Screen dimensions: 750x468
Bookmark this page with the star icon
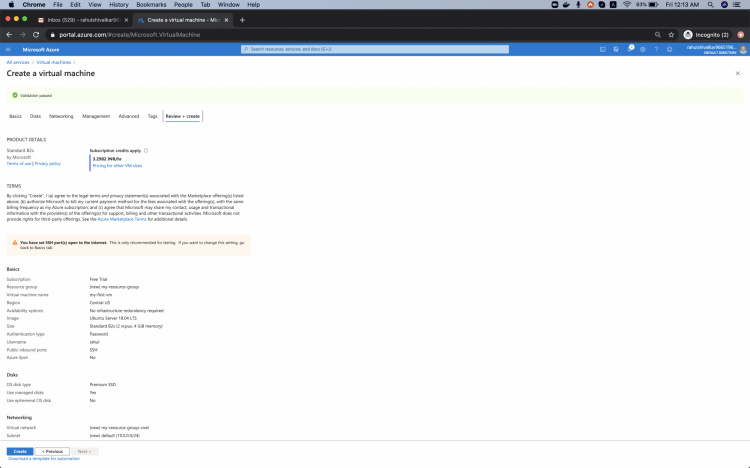[x=670, y=34]
